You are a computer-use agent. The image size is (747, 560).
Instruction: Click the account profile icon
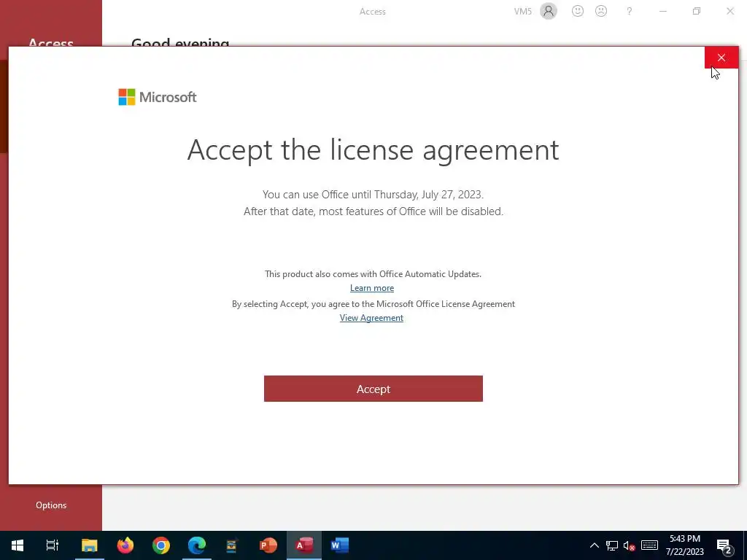point(549,11)
